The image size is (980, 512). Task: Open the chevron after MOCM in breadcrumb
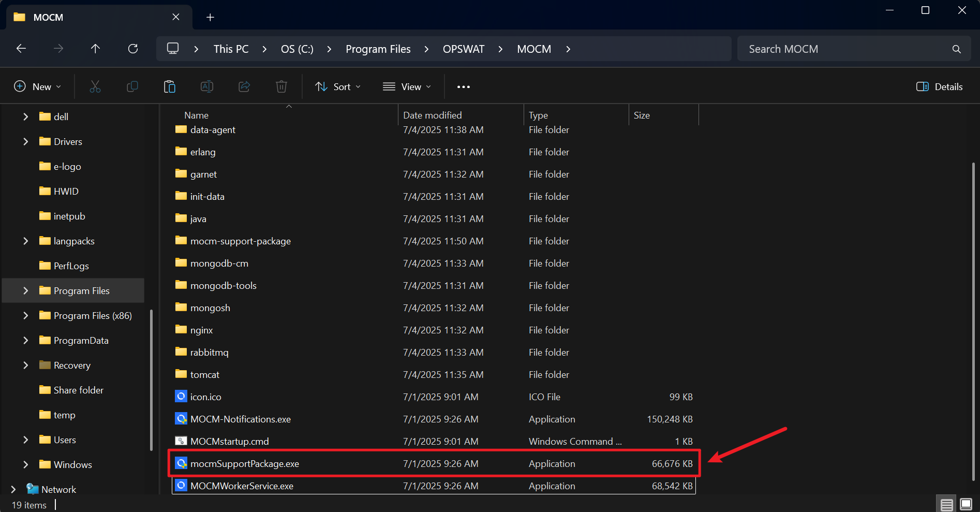568,49
